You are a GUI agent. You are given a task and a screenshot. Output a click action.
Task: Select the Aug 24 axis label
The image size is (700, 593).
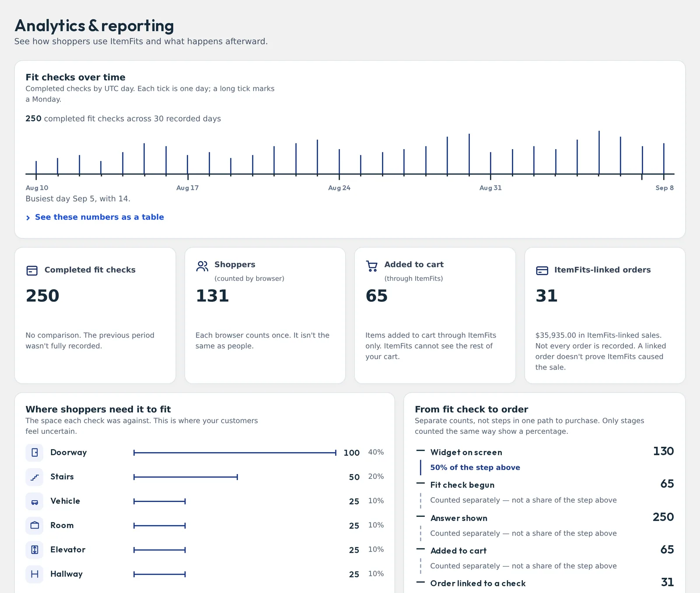(x=339, y=188)
